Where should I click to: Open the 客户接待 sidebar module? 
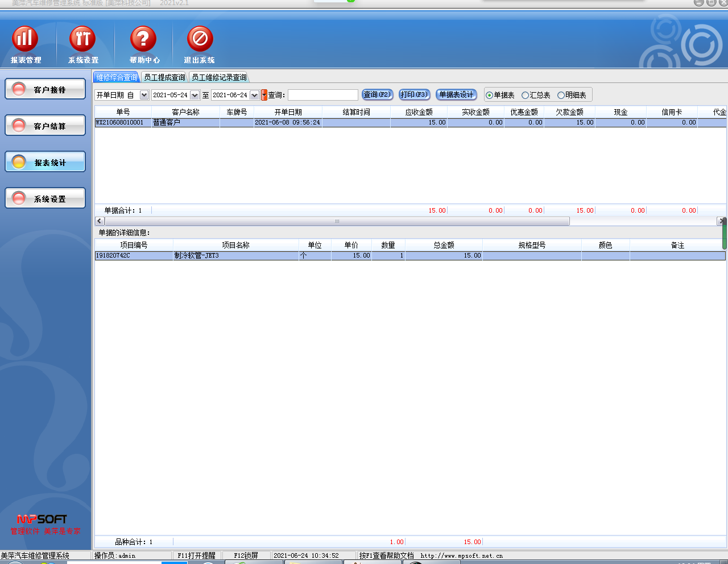[x=45, y=89]
